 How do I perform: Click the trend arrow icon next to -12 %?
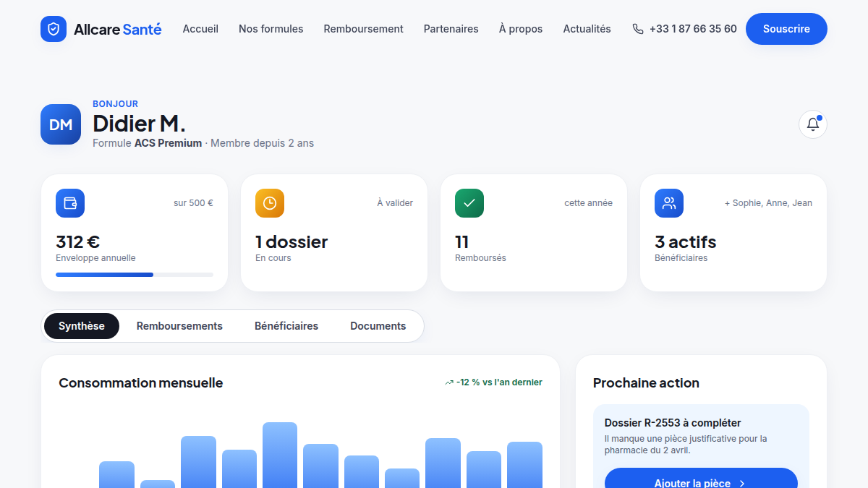[x=449, y=382]
